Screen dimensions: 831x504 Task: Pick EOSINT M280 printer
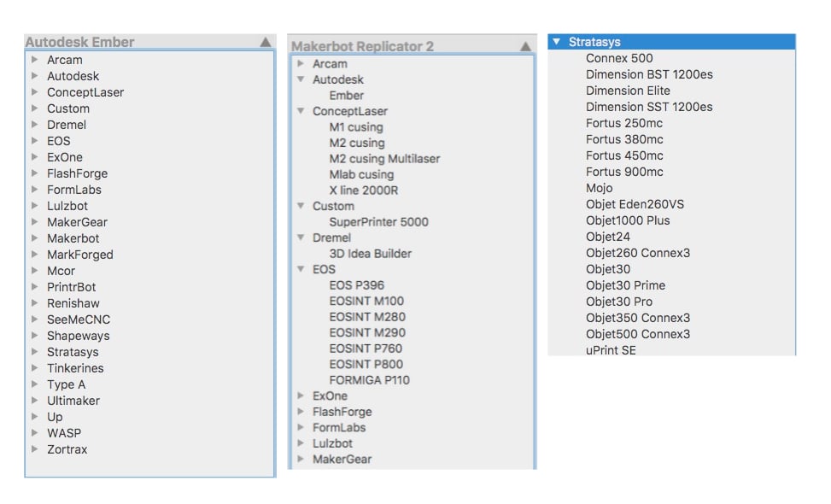tap(366, 317)
